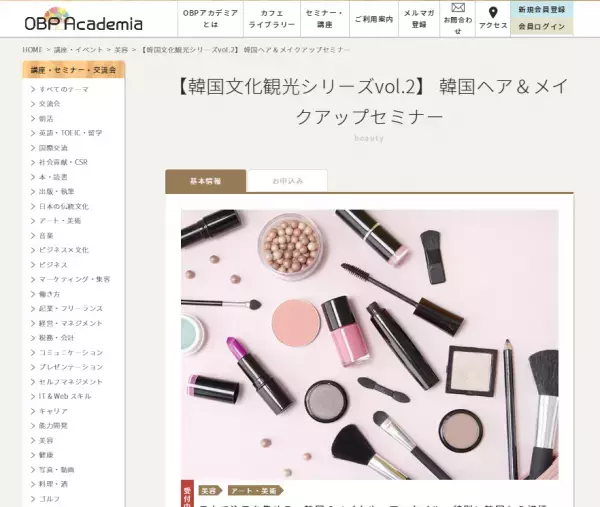Viewport: 600px width, 507px height.
Task: Open the ご利用案内 menu item
Action: pos(374,19)
